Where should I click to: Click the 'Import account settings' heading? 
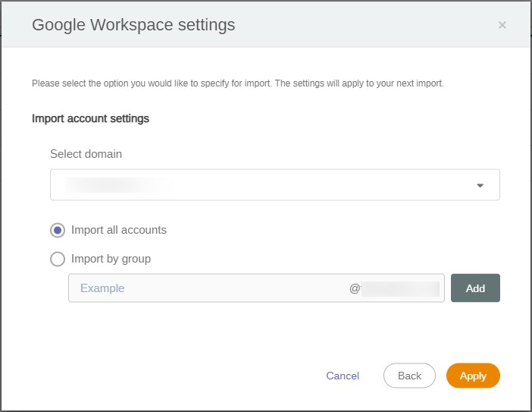(x=91, y=118)
